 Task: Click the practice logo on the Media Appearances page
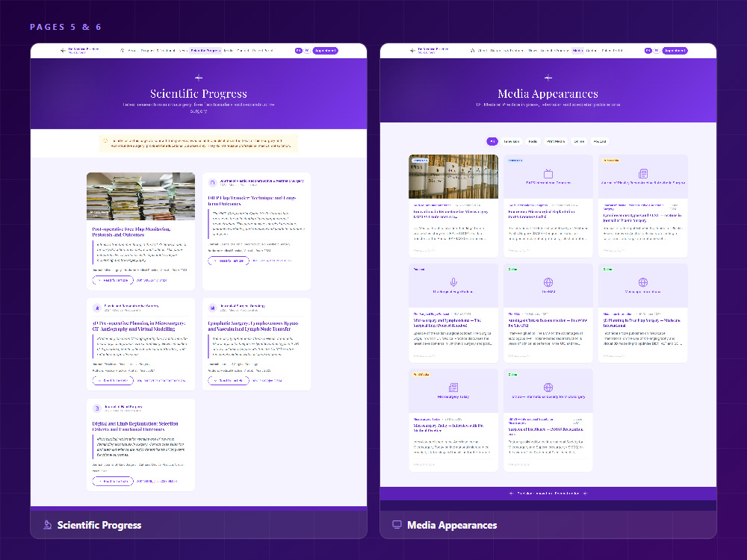click(x=429, y=51)
